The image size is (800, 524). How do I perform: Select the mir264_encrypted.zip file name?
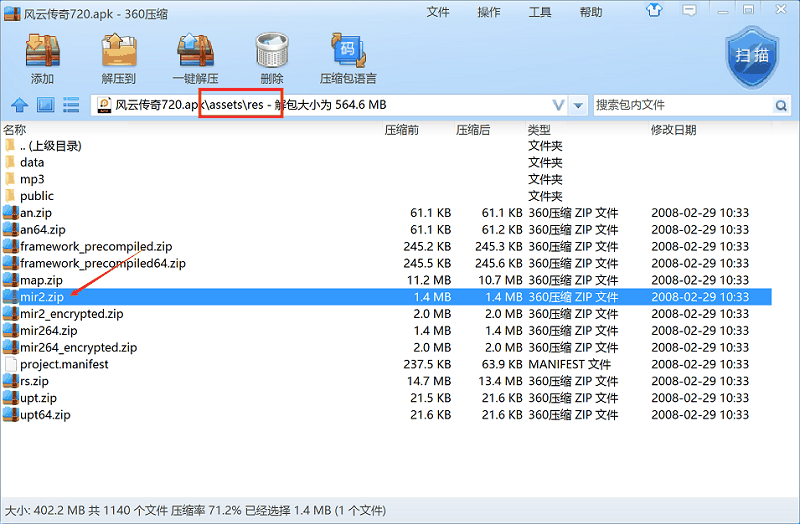pyautogui.click(x=79, y=347)
